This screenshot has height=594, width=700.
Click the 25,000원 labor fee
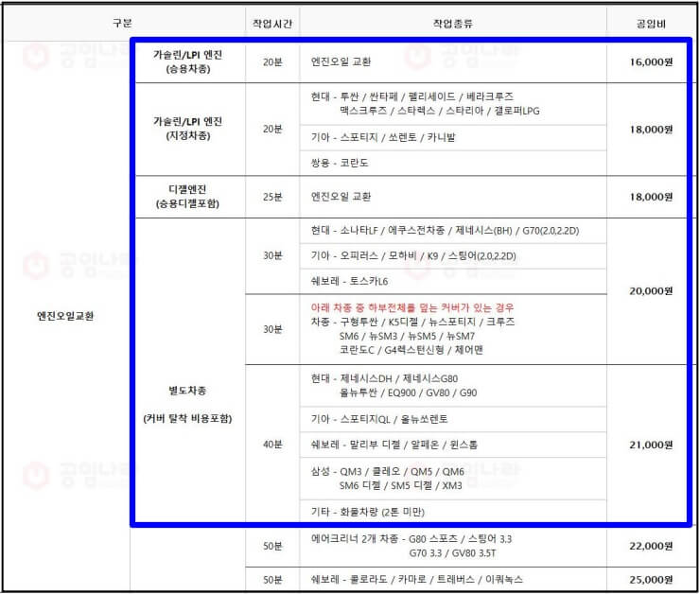click(651, 580)
